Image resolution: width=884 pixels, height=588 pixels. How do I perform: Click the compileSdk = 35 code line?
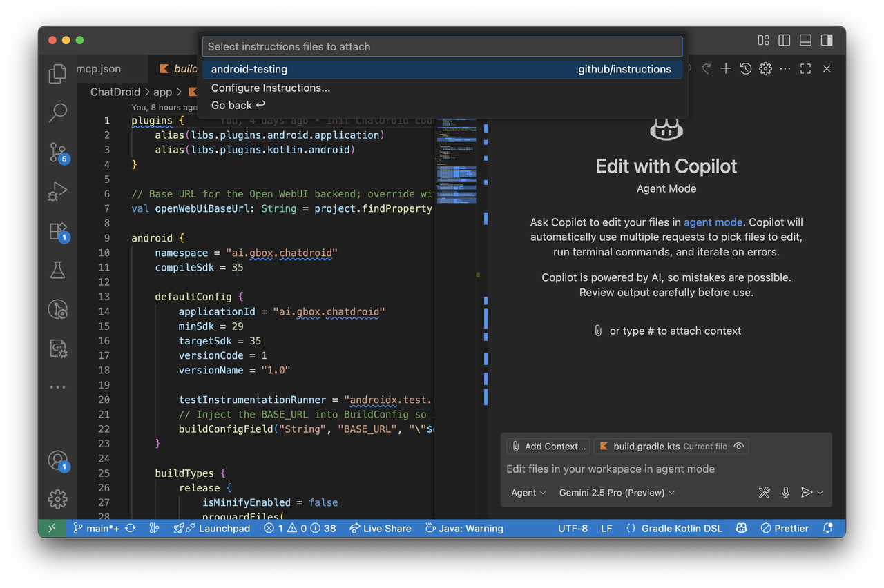pos(199,267)
